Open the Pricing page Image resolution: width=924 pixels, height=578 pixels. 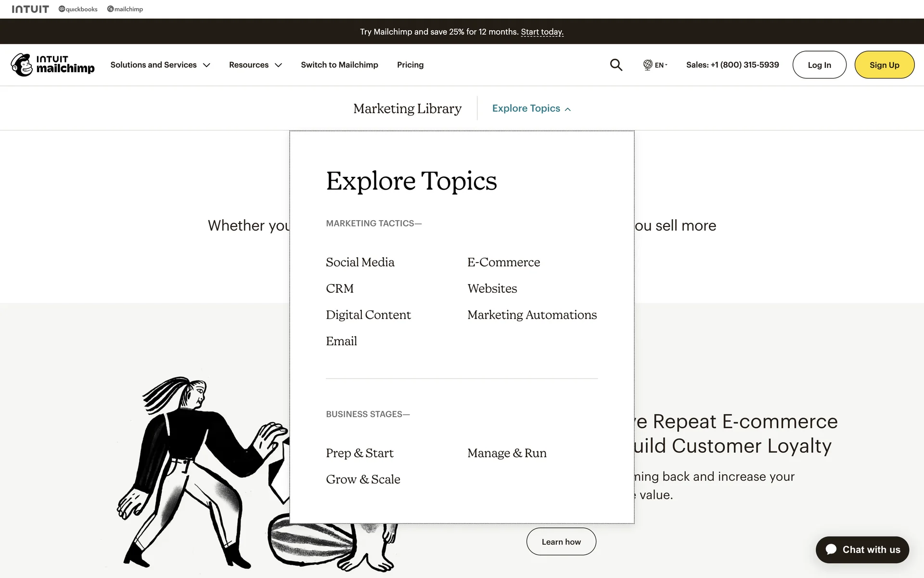[410, 65]
